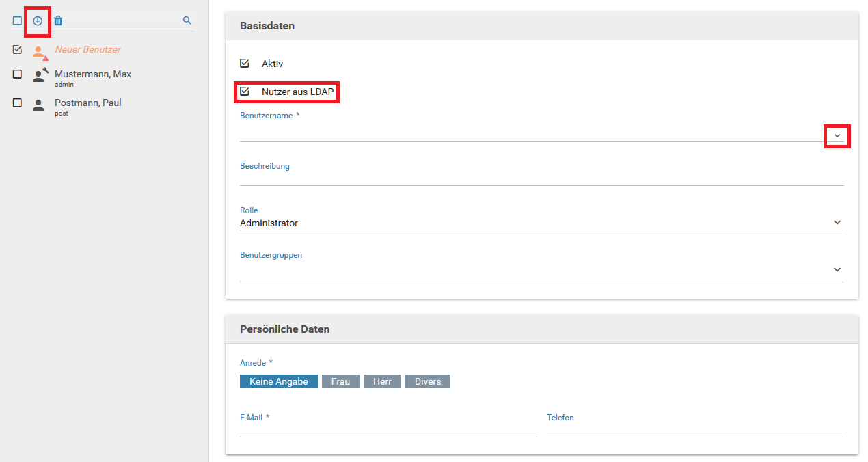The width and height of the screenshot is (868, 462).
Task: Toggle the select-all checkbox in the user list toolbar
Action: [17, 21]
